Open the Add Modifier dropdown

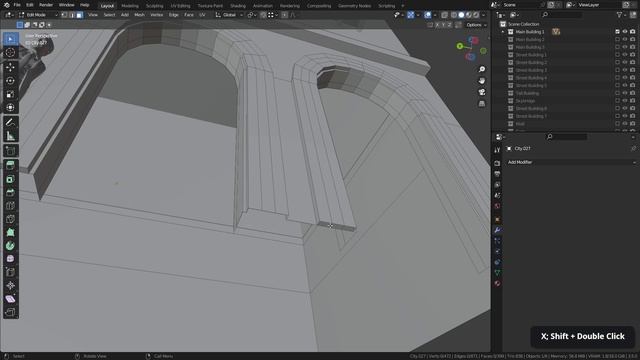click(x=571, y=162)
